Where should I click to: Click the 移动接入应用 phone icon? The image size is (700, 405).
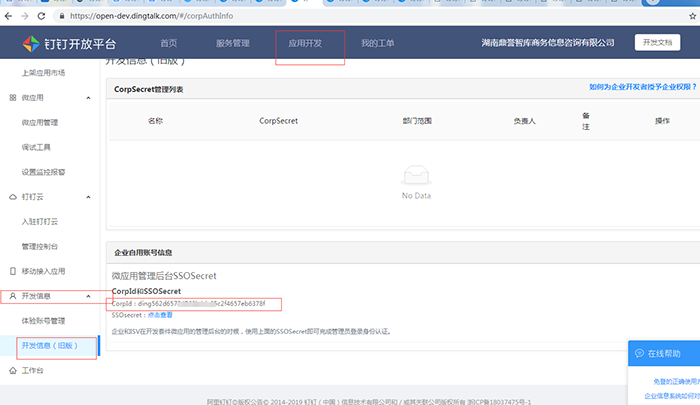coord(13,271)
